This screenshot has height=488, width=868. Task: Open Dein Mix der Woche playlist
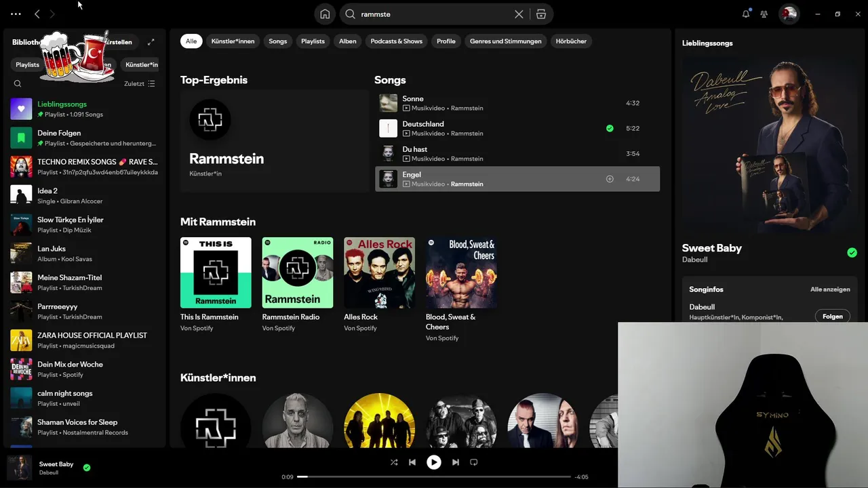click(85, 369)
